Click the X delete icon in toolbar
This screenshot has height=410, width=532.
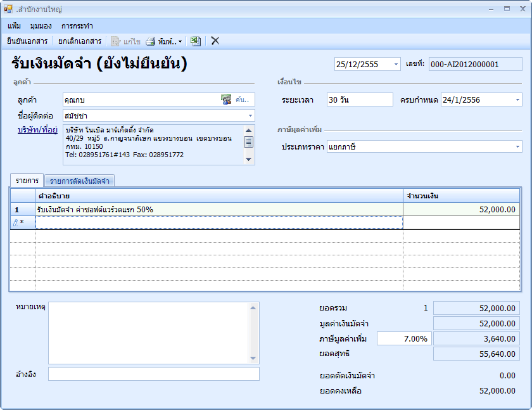[x=215, y=41]
